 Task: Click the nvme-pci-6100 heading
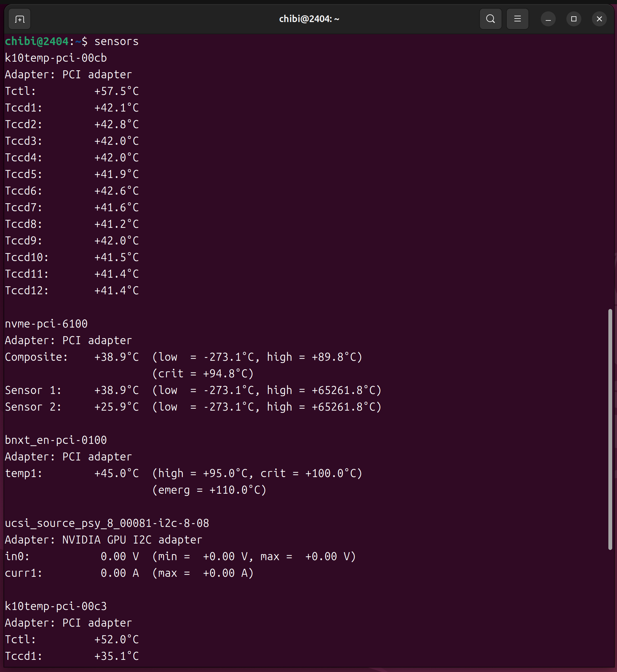coord(46,324)
